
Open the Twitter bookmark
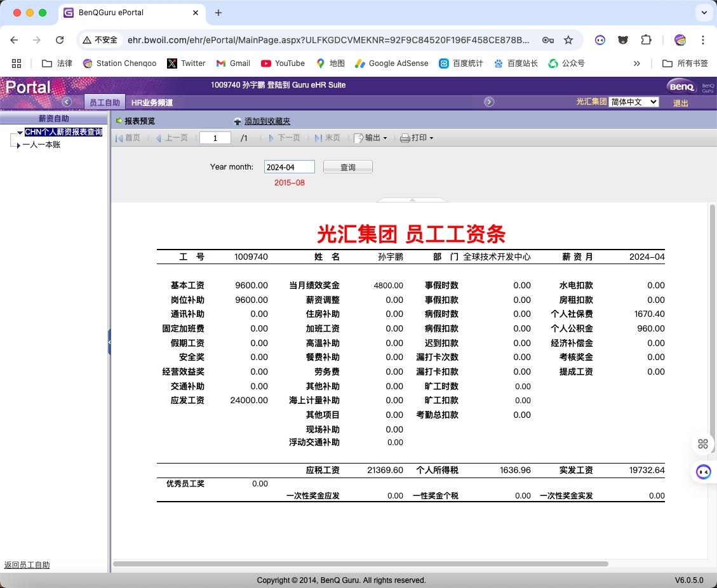[186, 63]
